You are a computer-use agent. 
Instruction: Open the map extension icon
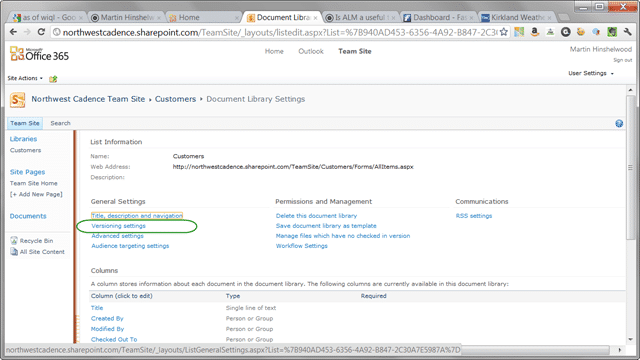coord(519,32)
